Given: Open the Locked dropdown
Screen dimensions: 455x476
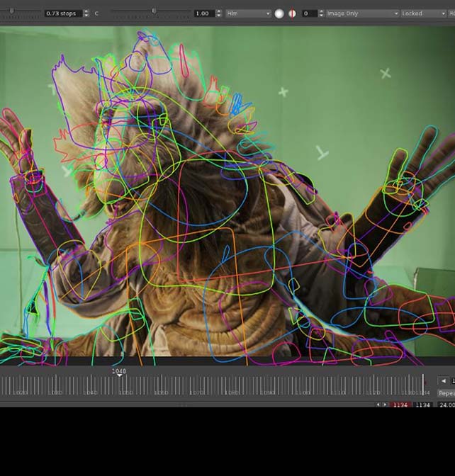Looking at the screenshot, I should (x=423, y=13).
